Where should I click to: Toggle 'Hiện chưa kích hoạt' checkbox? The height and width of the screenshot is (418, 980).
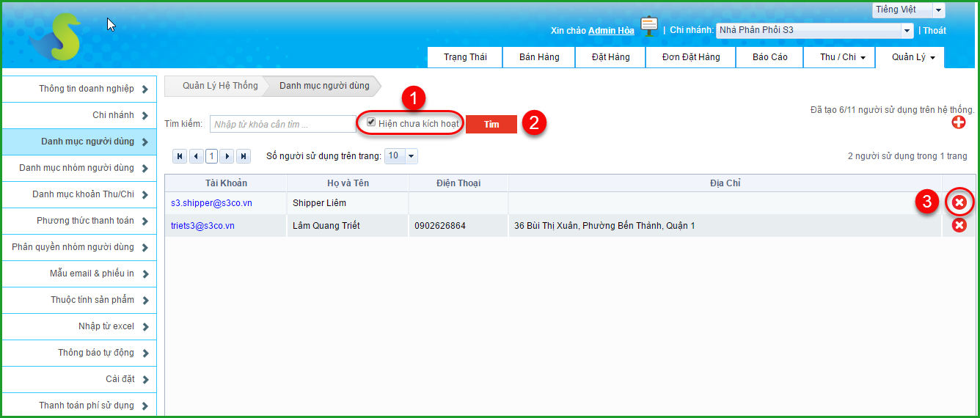(371, 122)
